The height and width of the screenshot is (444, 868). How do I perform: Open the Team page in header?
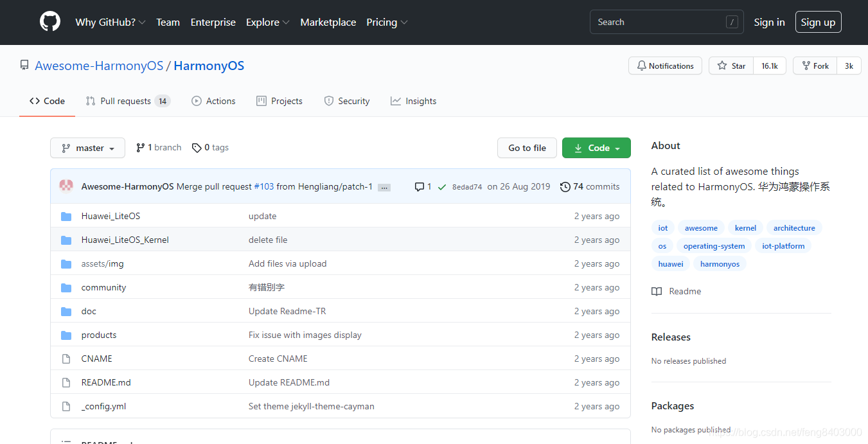(168, 22)
